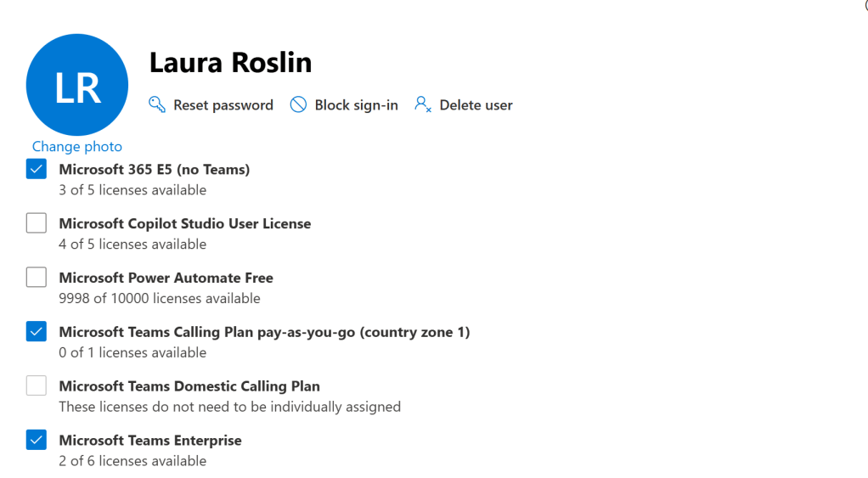Open the Change photo link
The image size is (868, 478).
77,147
